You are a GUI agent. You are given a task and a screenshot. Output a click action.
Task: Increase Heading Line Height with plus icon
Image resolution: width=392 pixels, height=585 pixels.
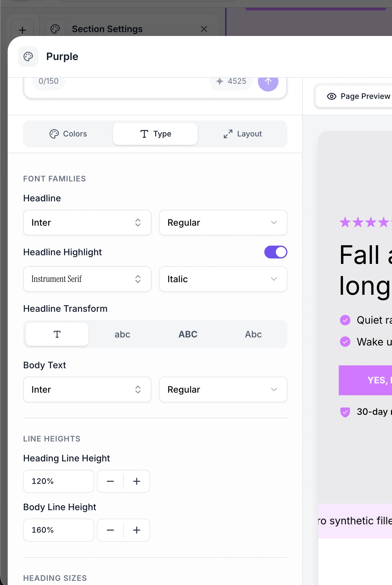click(x=137, y=481)
